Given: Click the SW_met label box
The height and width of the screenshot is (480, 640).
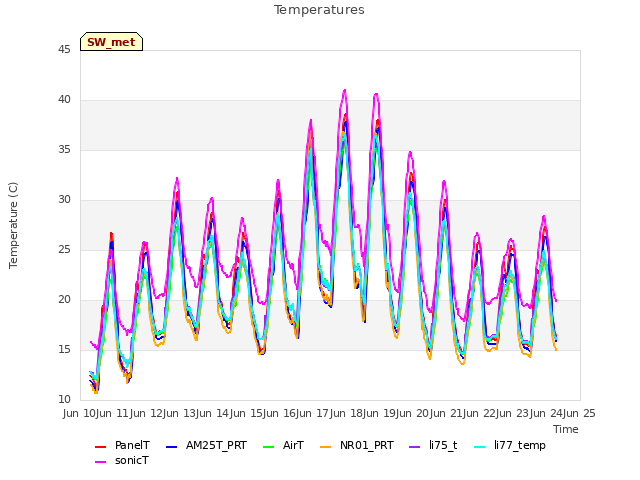Looking at the screenshot, I should click(111, 42).
